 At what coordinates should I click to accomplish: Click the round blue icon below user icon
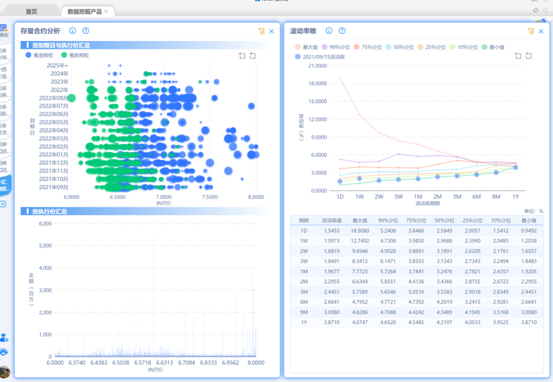click(x=4, y=352)
